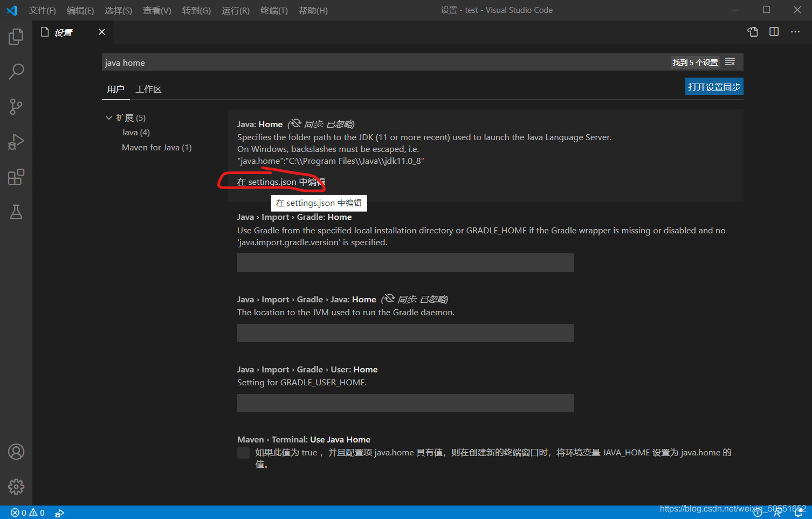
Task: Click 在 settings.json 中编辑 link
Action: (281, 182)
